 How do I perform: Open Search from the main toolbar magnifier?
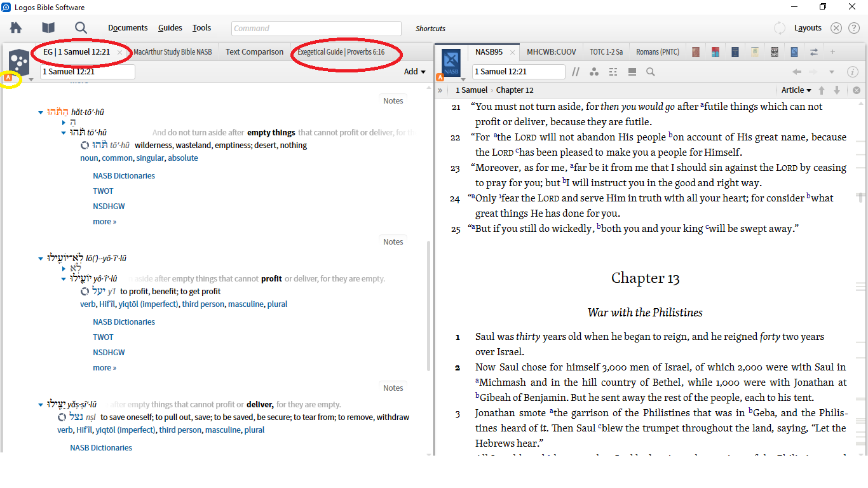pos(81,28)
